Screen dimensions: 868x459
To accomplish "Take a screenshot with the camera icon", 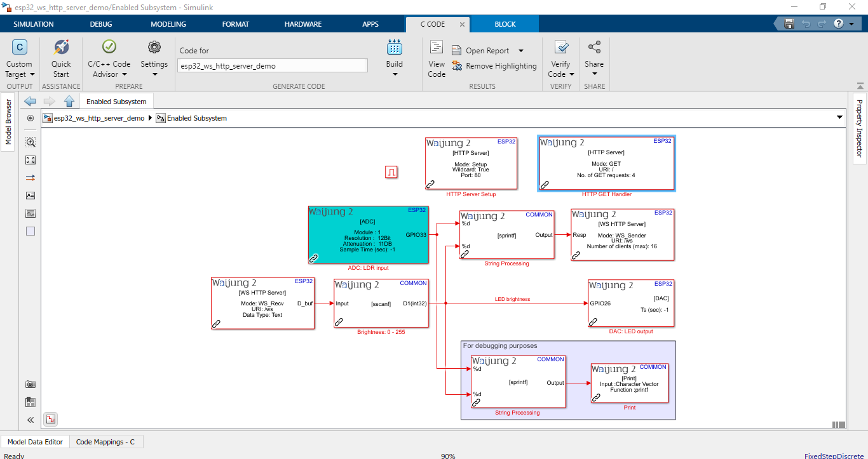I will click(31, 384).
